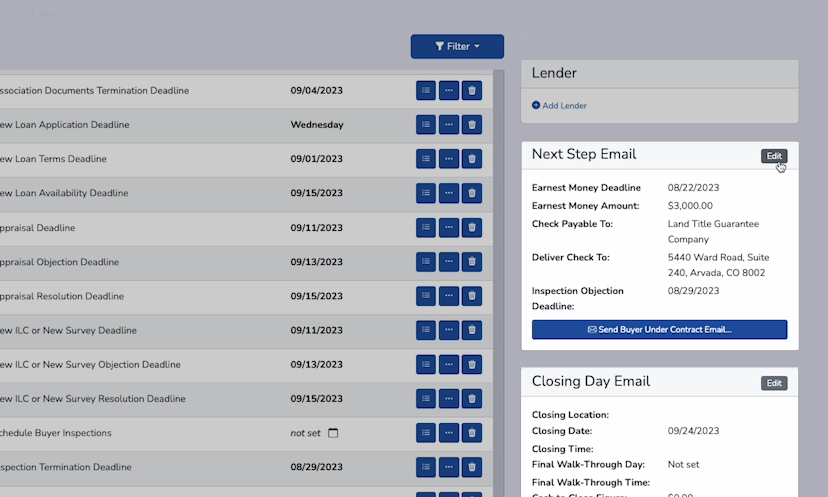
Task: Select the Land Title Guarantee Company text
Action: click(x=713, y=231)
